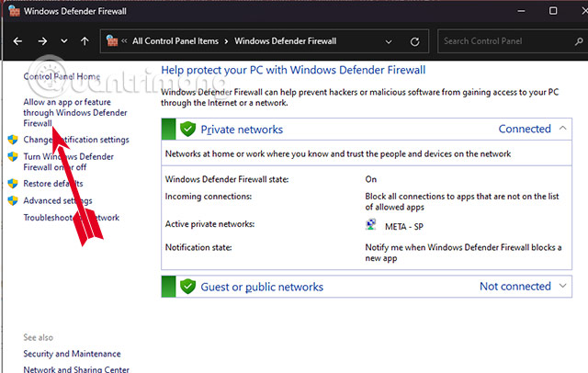Open Advanced settings link
Screen dimensions: 588x373
click(x=58, y=200)
